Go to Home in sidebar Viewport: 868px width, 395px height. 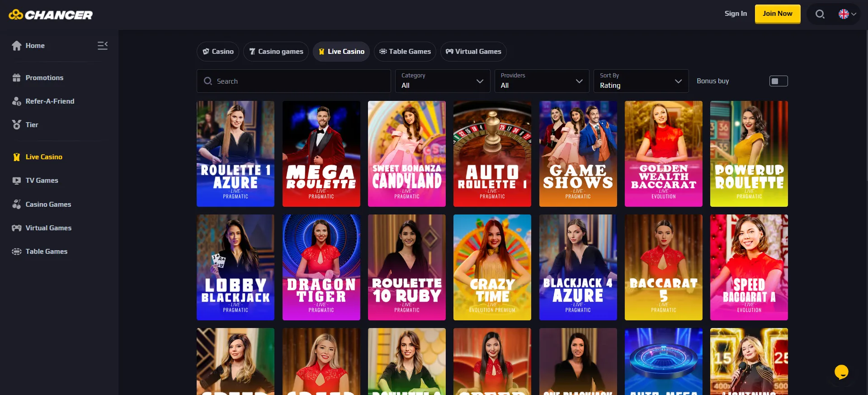[x=35, y=46]
